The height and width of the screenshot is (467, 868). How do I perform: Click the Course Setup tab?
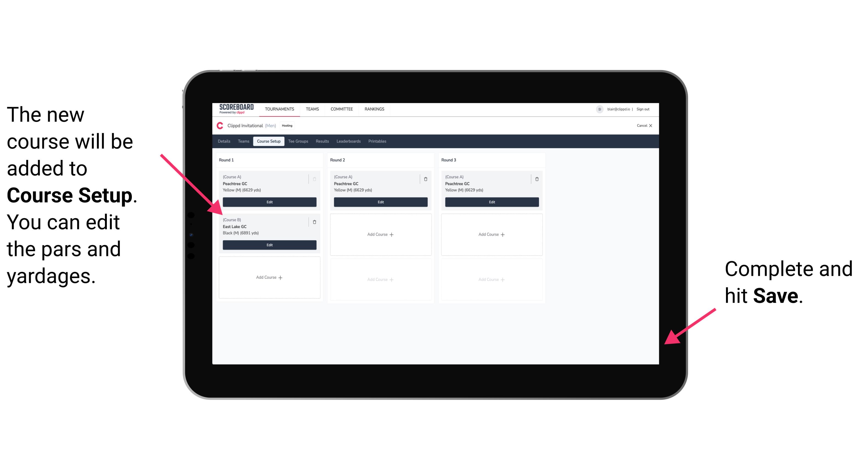pyautogui.click(x=269, y=141)
